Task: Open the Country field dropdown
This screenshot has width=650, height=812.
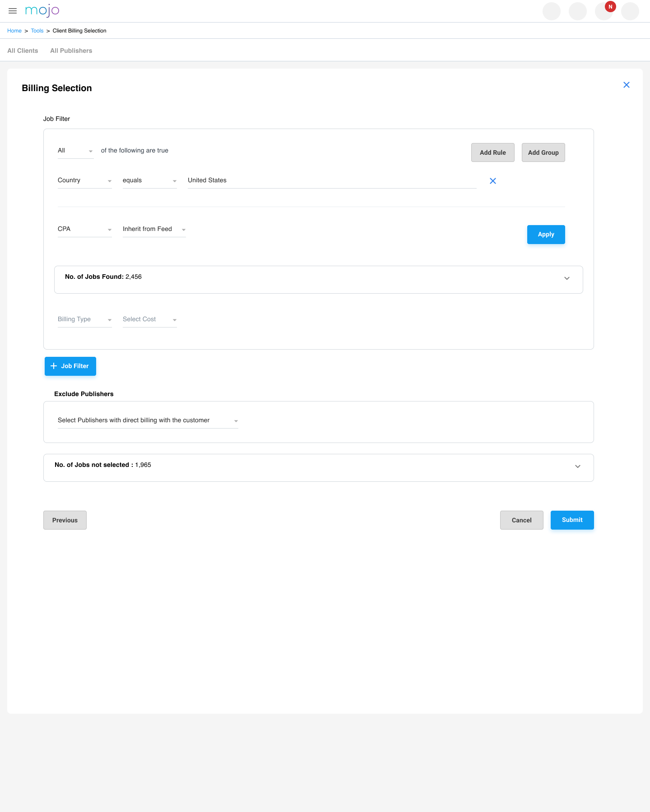Action: coord(84,180)
